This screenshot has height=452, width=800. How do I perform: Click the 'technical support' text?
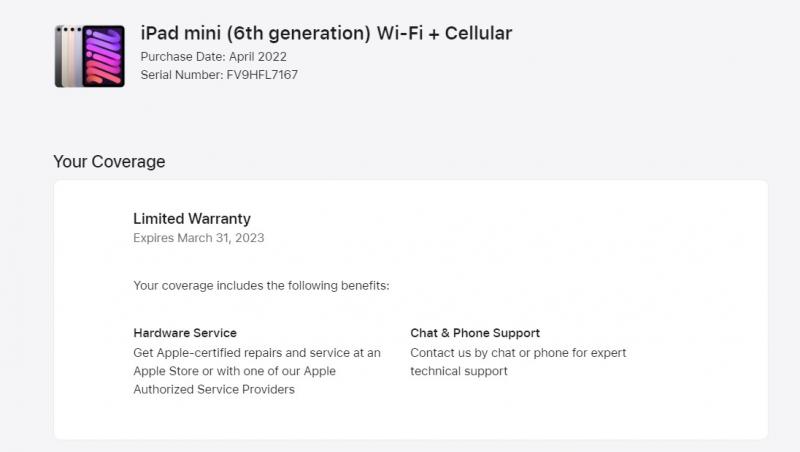[459, 371]
